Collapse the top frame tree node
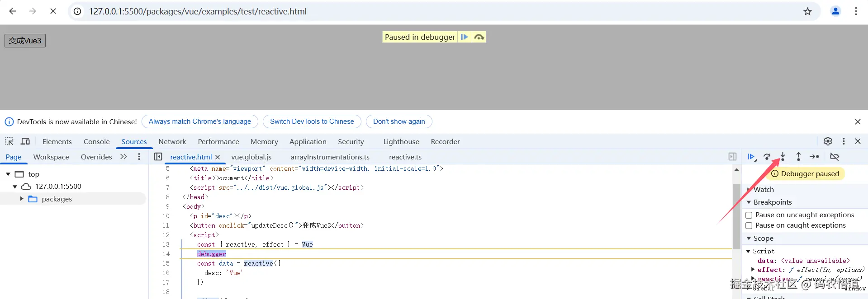This screenshot has height=299, width=868. point(8,174)
